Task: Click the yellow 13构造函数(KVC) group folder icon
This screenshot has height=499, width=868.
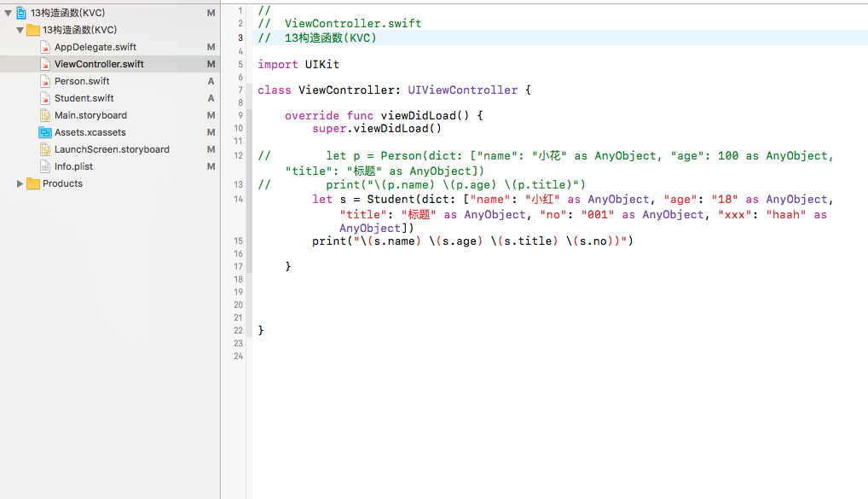Action: (33, 30)
